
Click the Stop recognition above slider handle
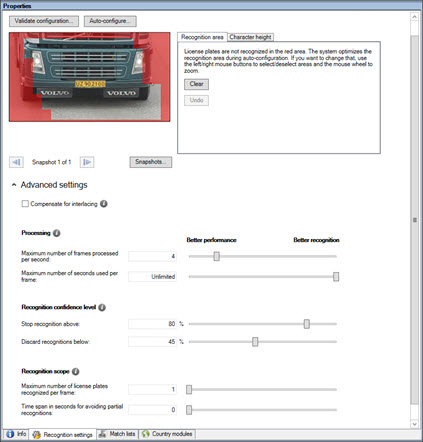pos(307,324)
